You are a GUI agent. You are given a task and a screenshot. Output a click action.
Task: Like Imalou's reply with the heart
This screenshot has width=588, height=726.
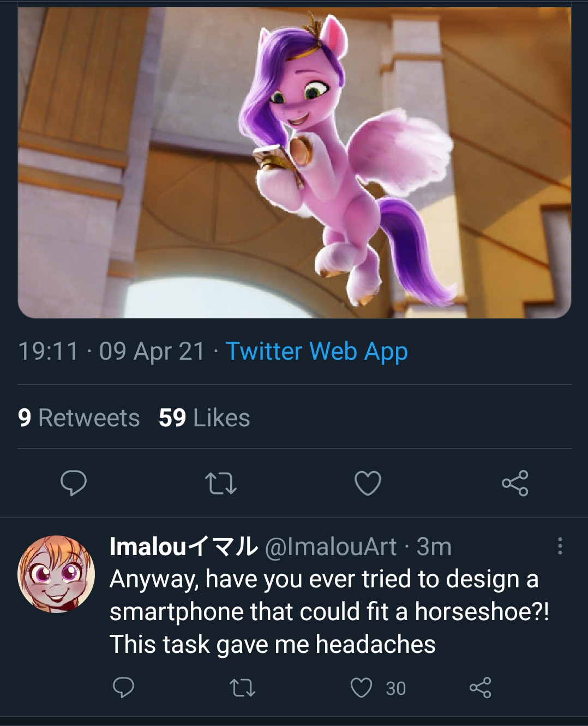pos(361,688)
